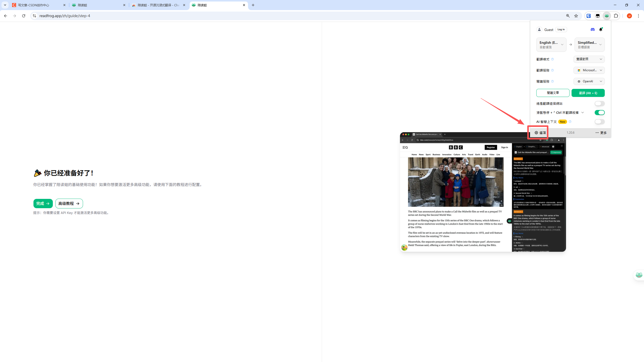Click the Read Frog extension toolbar icon

(607, 16)
